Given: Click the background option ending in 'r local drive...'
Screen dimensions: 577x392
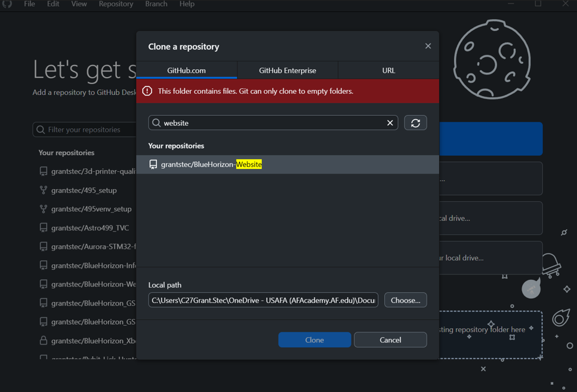Looking at the screenshot, I should [490, 258].
